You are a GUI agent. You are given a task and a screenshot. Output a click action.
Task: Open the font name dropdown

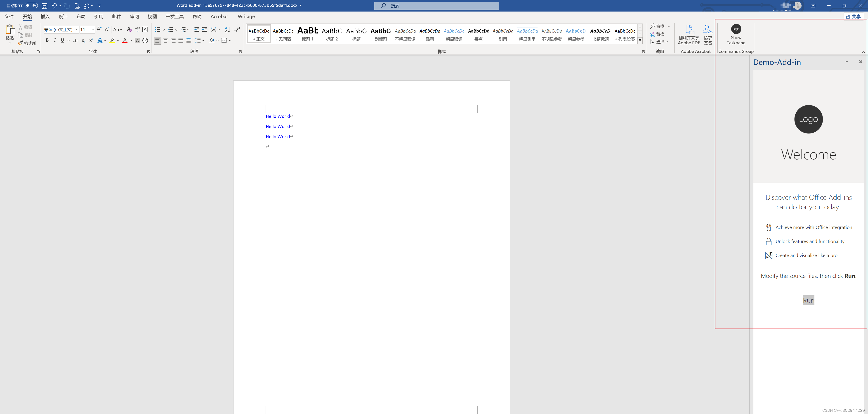click(77, 30)
